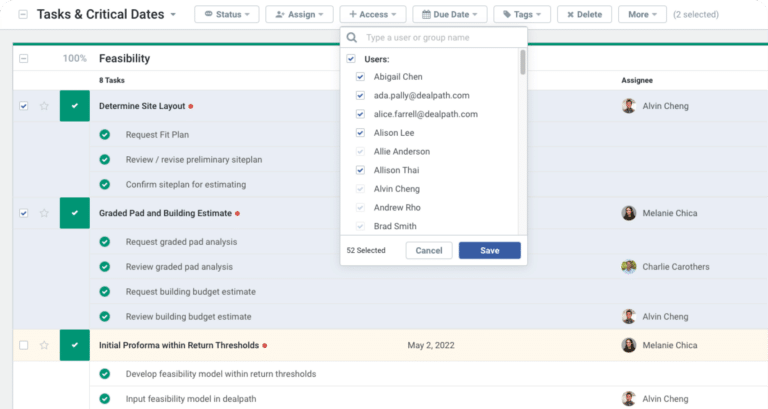Toggle the Alison Lee checkbox

(x=361, y=133)
